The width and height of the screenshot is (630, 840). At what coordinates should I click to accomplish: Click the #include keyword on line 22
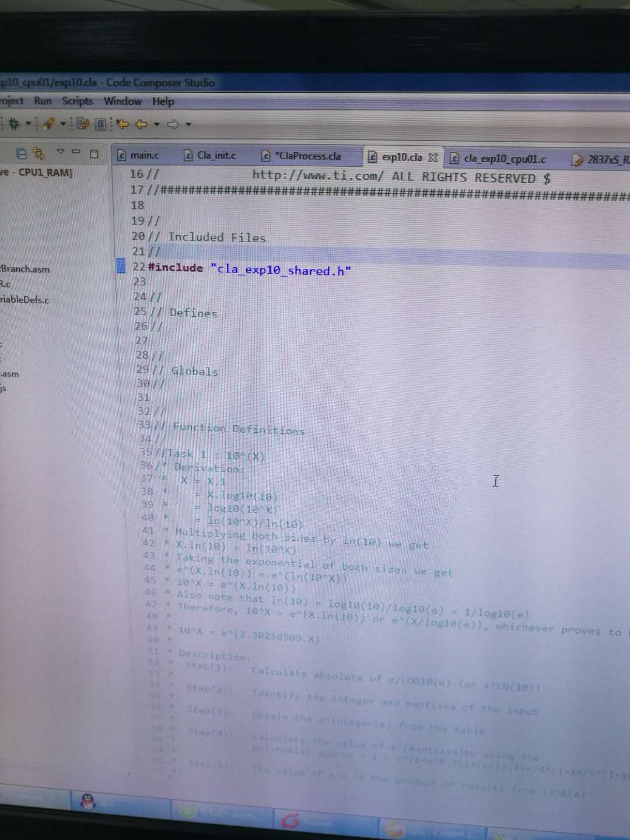click(x=176, y=267)
